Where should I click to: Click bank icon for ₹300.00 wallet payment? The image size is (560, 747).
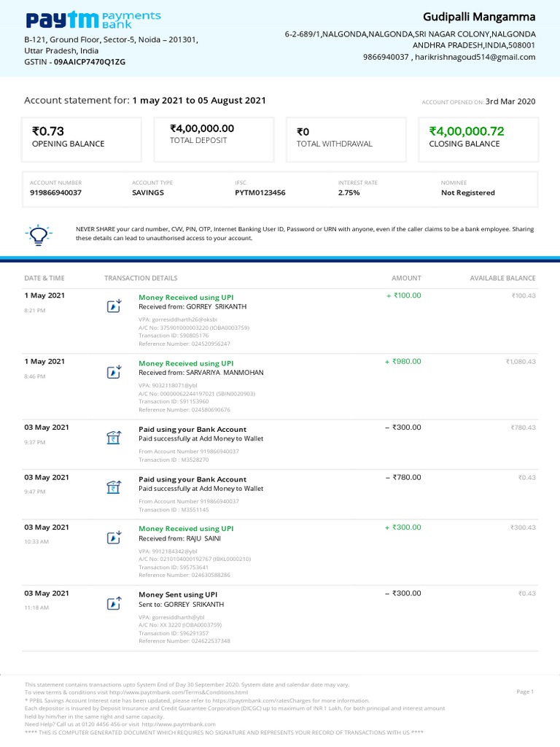pos(114,438)
